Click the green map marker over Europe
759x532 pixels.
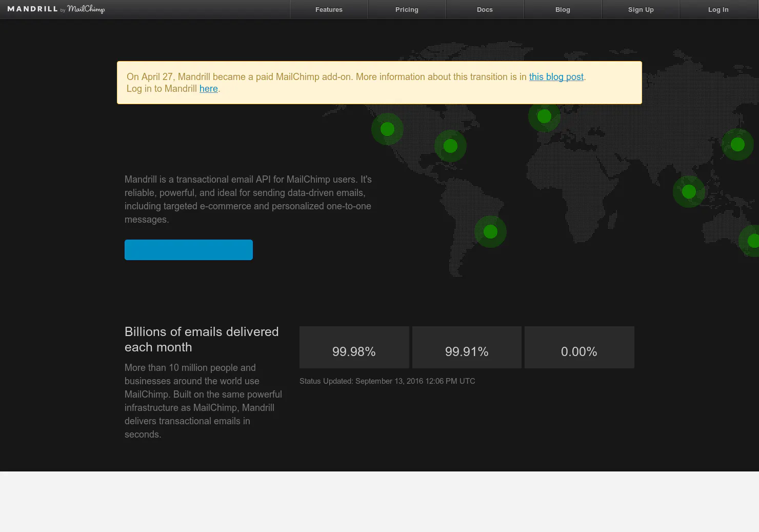(544, 116)
